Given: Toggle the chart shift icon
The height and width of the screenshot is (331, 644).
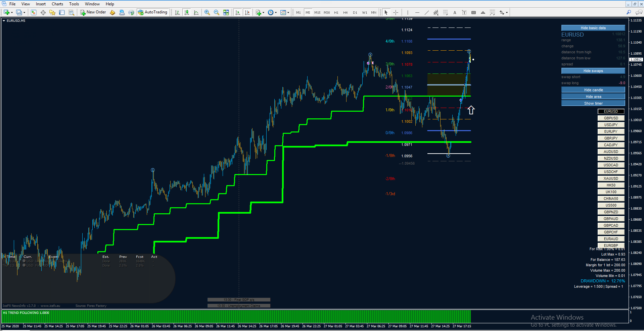Looking at the screenshot, I should pos(247,12).
